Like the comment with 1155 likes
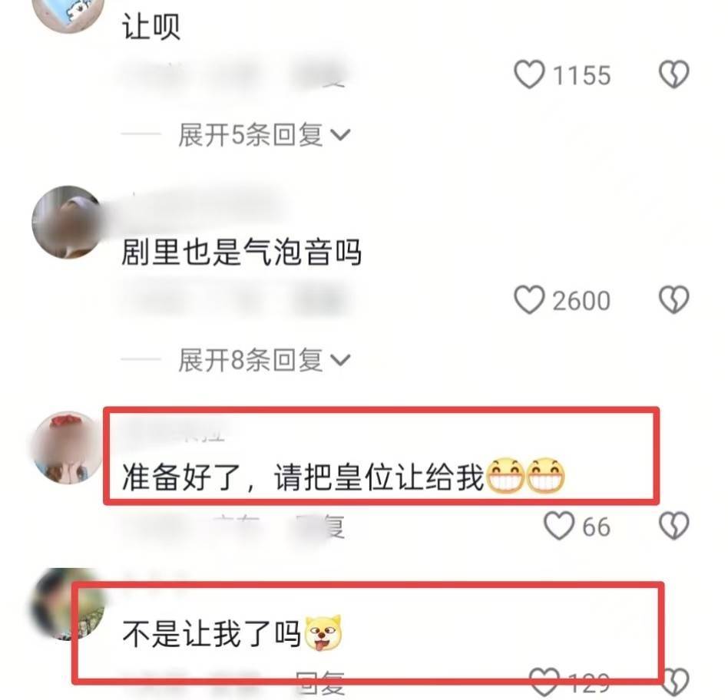This screenshot has height=700, width=728. (x=529, y=74)
